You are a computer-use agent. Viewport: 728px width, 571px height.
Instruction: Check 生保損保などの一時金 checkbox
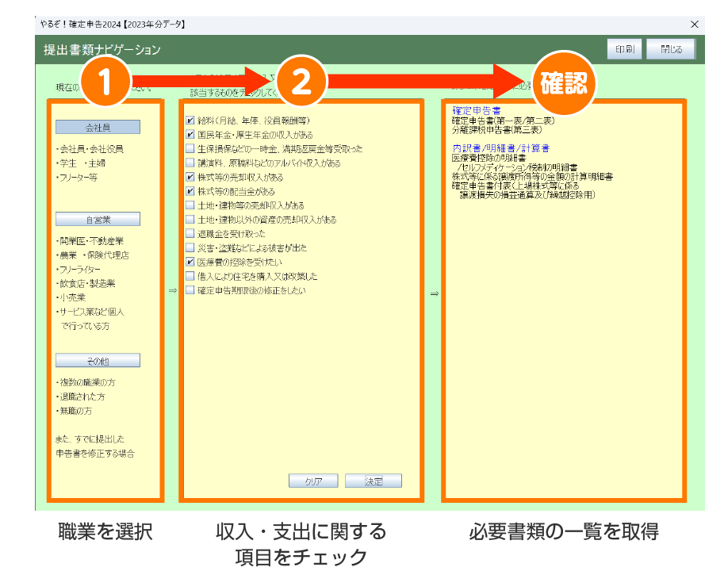[190, 148]
